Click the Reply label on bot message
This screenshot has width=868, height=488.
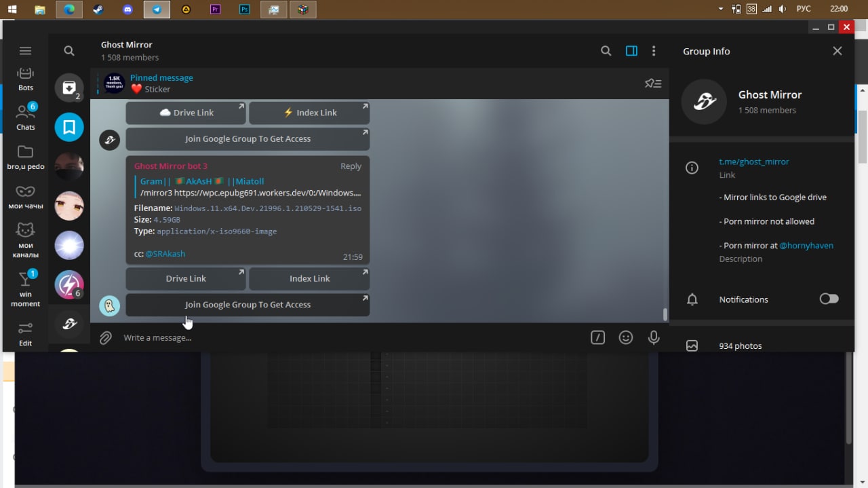(x=351, y=166)
